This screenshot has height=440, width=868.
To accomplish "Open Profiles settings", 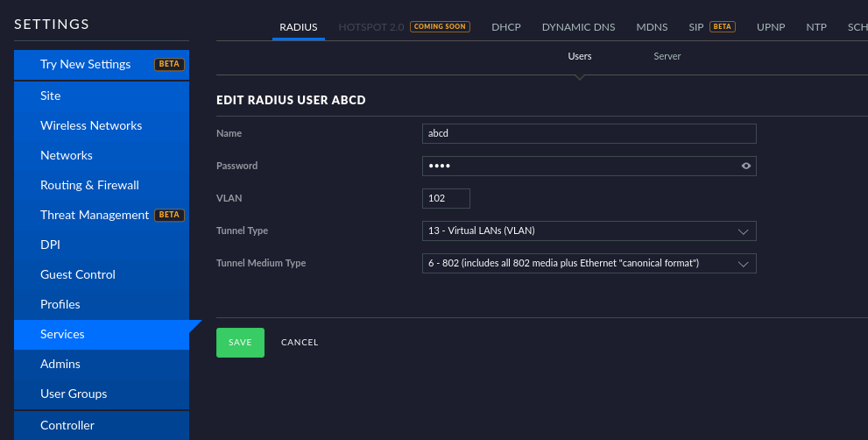I will 102,305.
